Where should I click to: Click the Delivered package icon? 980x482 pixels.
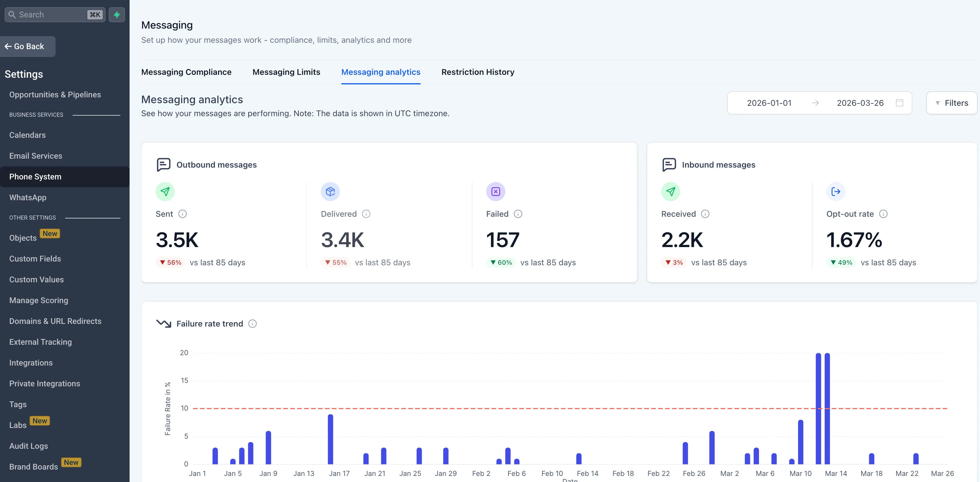330,192
